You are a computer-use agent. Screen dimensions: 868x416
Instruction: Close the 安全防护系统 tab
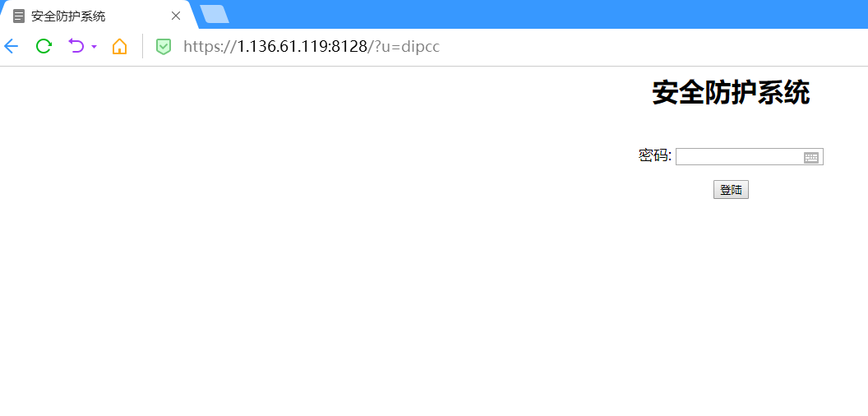pos(176,16)
